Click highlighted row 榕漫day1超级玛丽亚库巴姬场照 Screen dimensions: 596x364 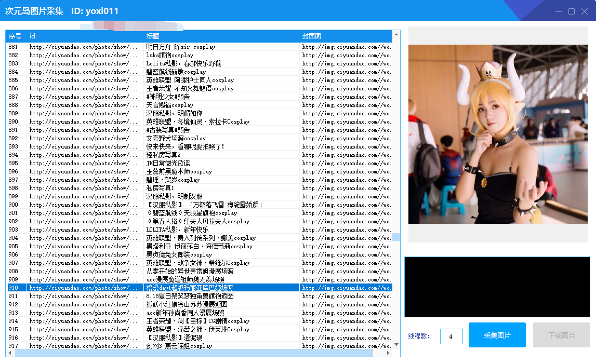pyautogui.click(x=199, y=288)
